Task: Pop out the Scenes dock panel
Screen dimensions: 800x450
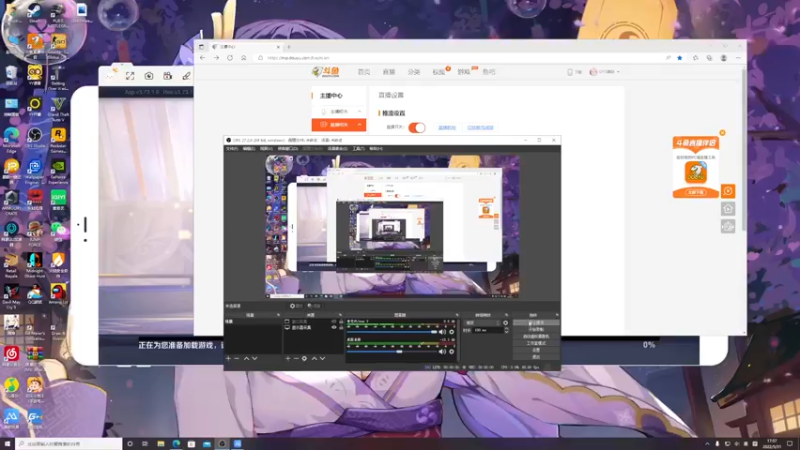Action: [x=278, y=315]
